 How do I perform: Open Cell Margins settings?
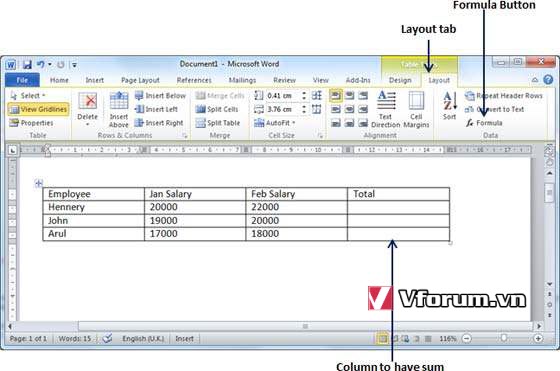click(416, 109)
